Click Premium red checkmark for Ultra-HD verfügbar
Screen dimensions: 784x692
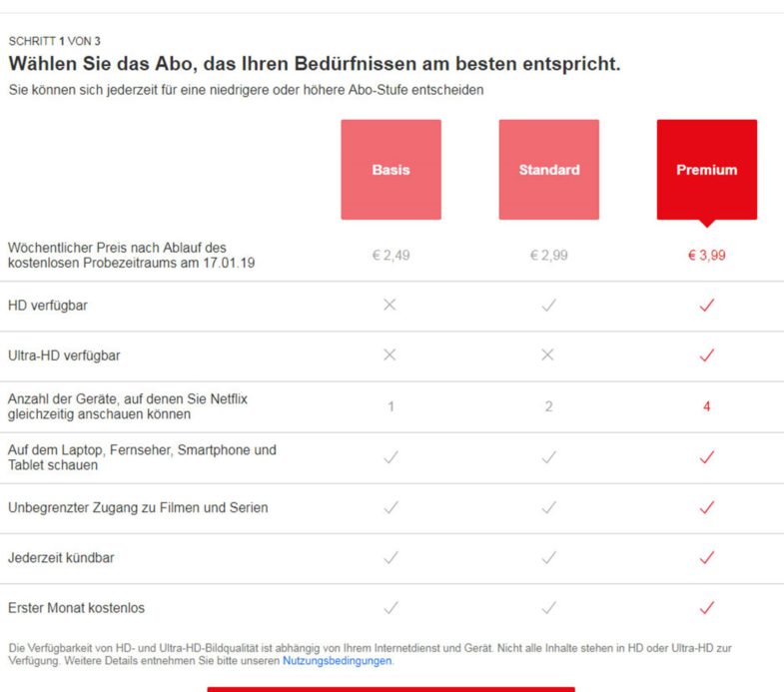coord(707,355)
